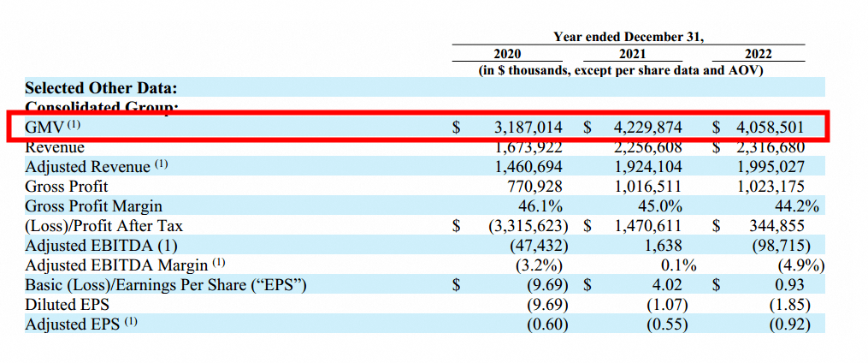Click the 2022 column header
This screenshot has height=363, width=868.
(x=758, y=54)
